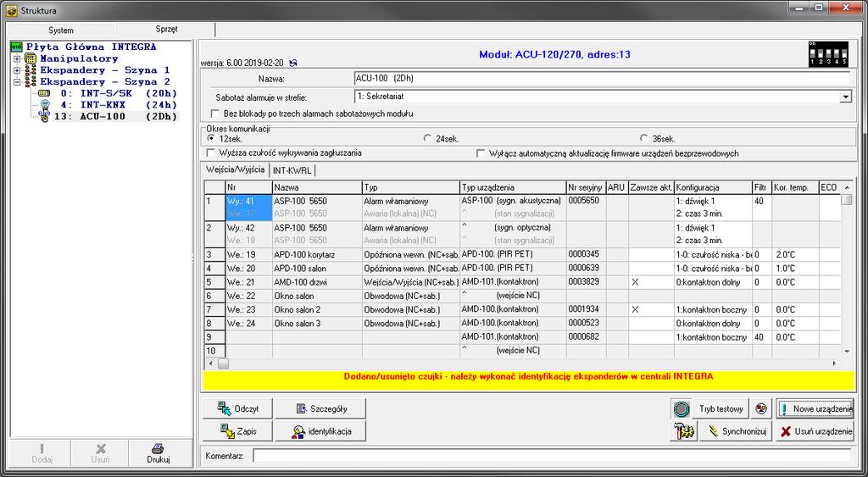Select cell Okno salon 3
Image resolution: width=868 pixels, height=477 pixels.
pyautogui.click(x=317, y=324)
